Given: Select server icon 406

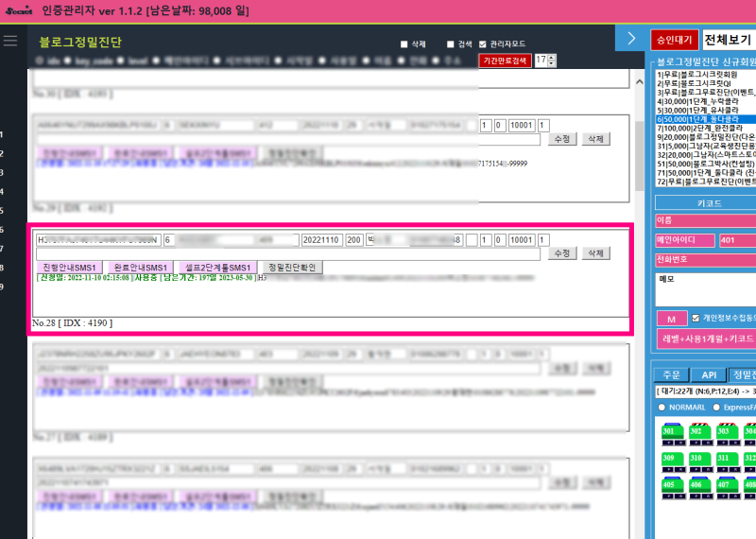Looking at the screenshot, I should coord(700,488).
